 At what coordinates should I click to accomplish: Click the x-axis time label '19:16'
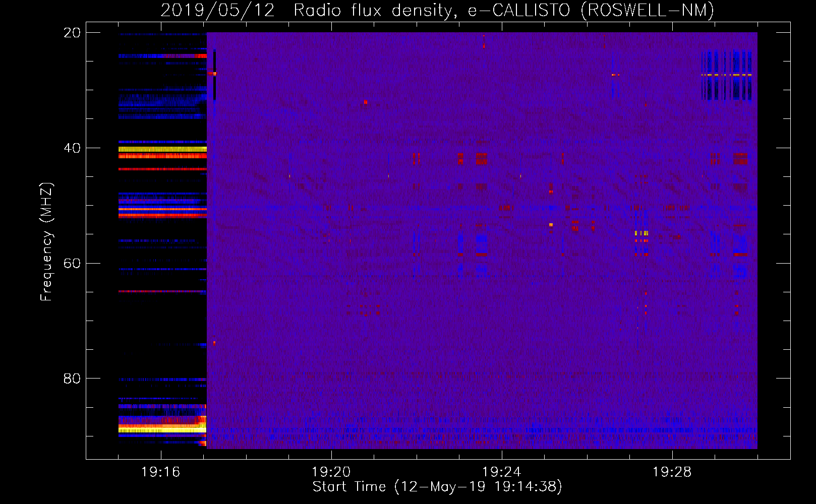coord(161,472)
